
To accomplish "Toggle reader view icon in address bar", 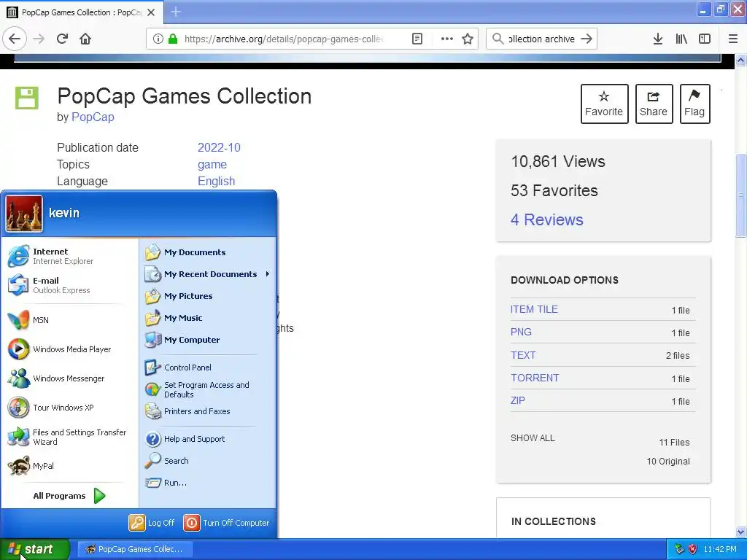I will pyautogui.click(x=417, y=39).
